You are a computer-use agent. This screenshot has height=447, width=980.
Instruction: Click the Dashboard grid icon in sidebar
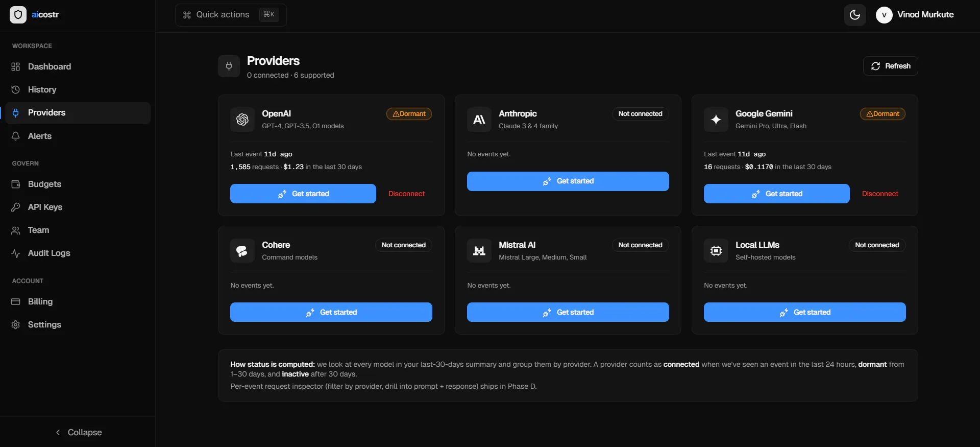point(16,67)
